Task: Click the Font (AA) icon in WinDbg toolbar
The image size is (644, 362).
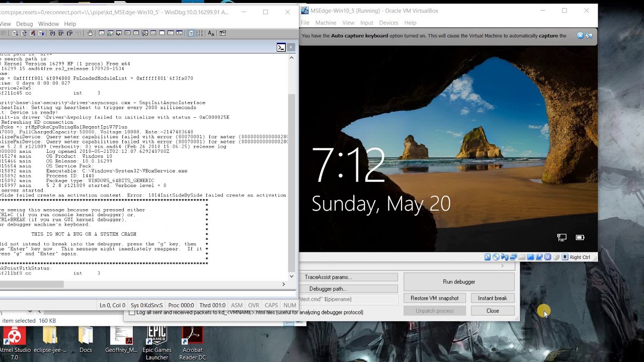Action: pyautogui.click(x=211, y=33)
